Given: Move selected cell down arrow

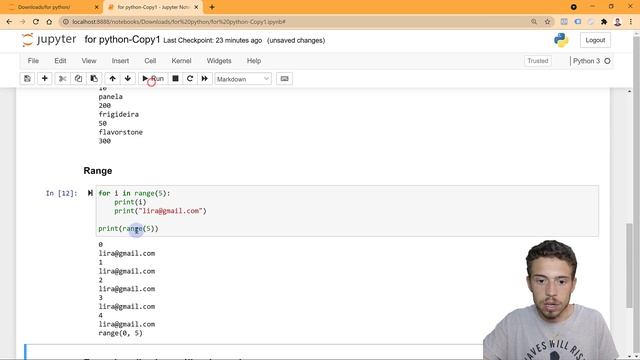Looking at the screenshot, I should click(x=128, y=79).
